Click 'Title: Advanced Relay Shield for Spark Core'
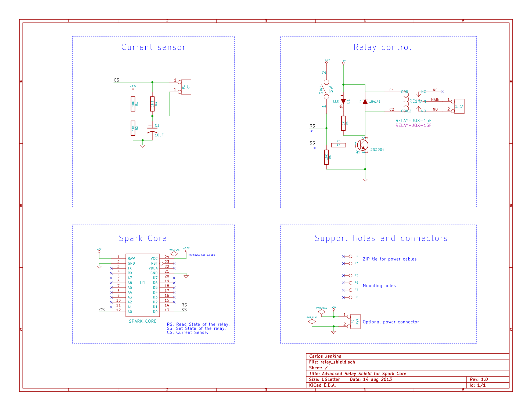Screen dimensions: 532x411 (x=357, y=374)
